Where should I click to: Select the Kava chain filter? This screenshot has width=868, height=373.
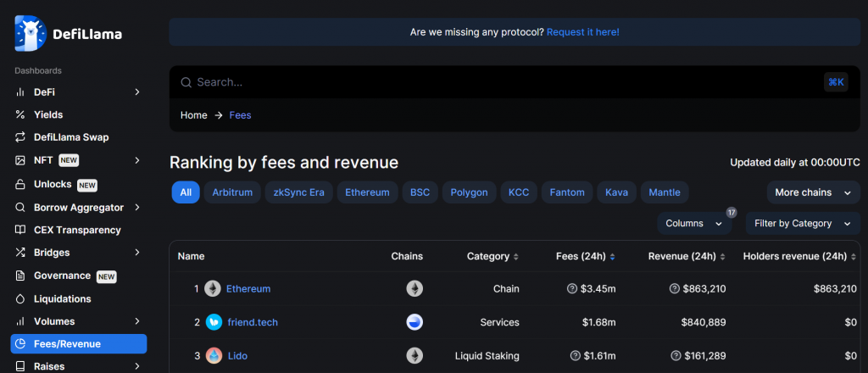[617, 192]
